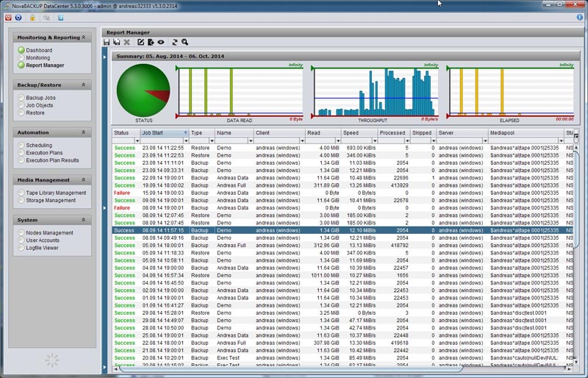Image resolution: width=588 pixels, height=378 pixels.
Task: Click the yellow padlock lock icon
Action: 32,18
